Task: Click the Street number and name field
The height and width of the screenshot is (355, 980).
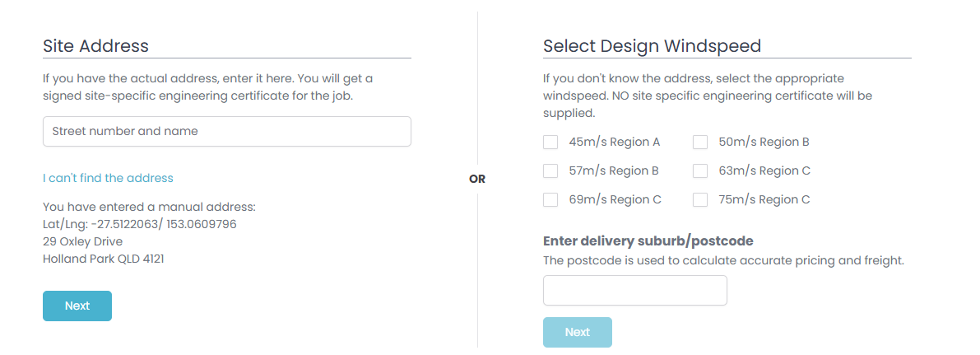Action: [226, 132]
